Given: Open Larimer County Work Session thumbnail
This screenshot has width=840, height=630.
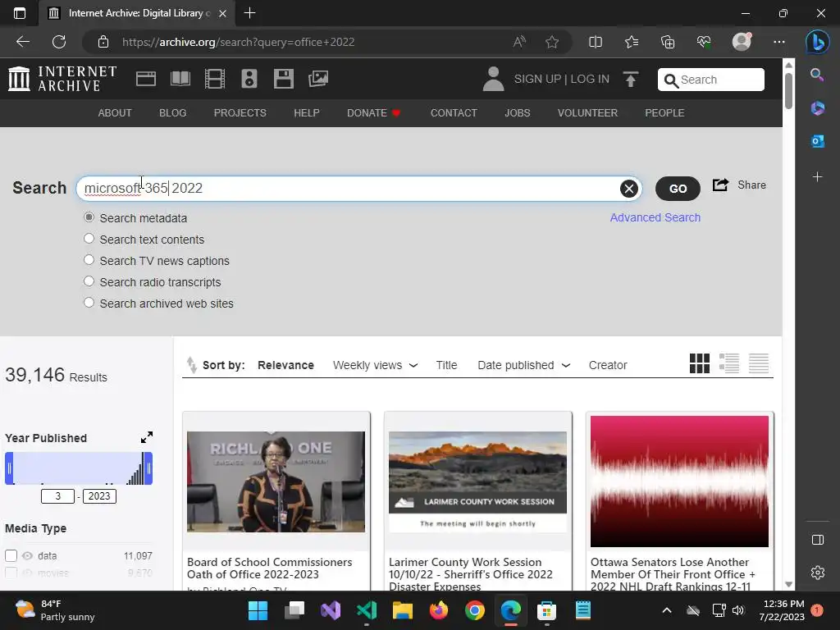Looking at the screenshot, I should (x=478, y=482).
